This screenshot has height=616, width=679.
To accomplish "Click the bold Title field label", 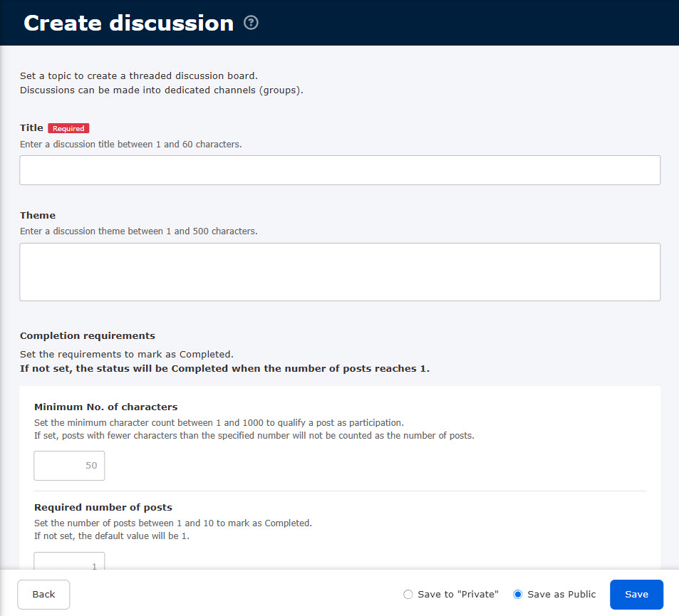I will pyautogui.click(x=31, y=128).
